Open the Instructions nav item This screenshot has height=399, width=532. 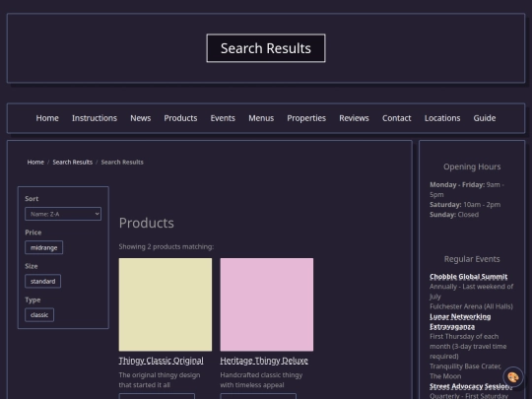(x=95, y=118)
